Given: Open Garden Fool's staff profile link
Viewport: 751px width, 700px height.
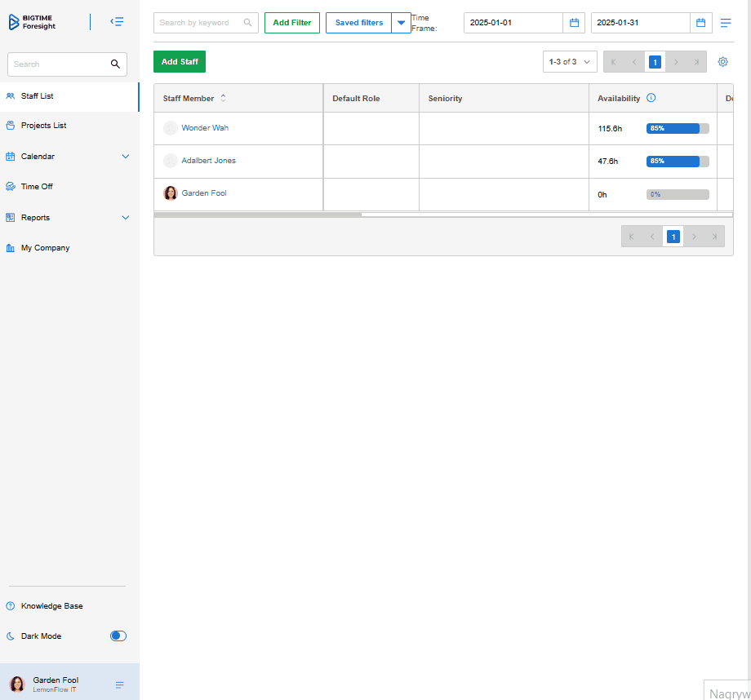Looking at the screenshot, I should tap(204, 193).
